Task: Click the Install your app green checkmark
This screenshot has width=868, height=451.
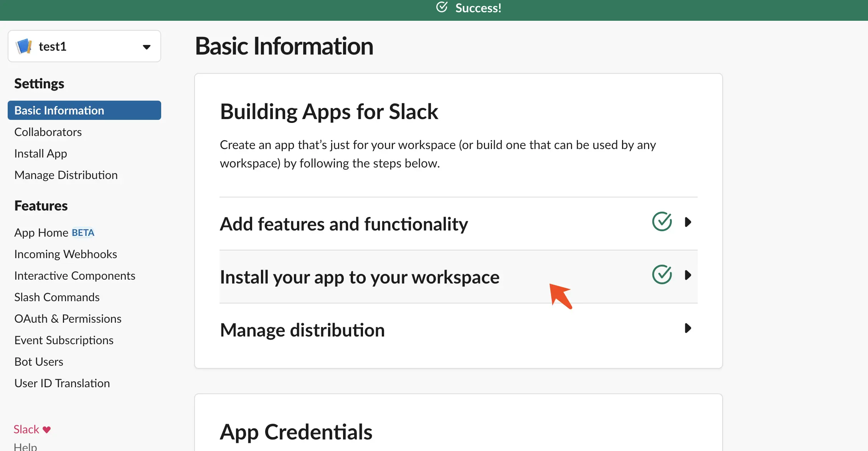Action: click(662, 275)
